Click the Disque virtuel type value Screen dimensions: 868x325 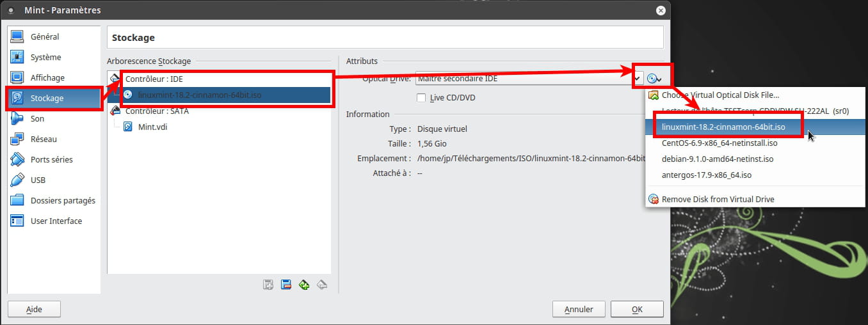click(x=442, y=129)
